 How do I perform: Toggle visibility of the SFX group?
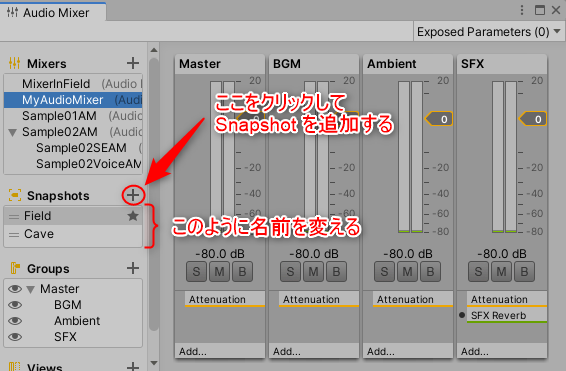pos(15,337)
